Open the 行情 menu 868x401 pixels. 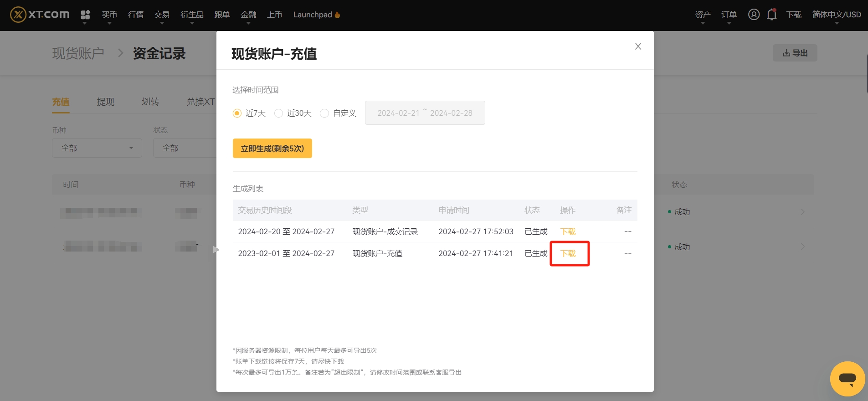(x=136, y=15)
